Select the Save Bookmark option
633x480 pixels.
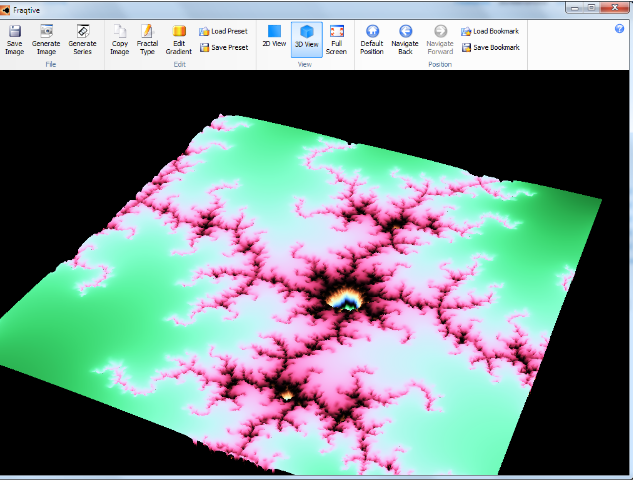[490, 47]
